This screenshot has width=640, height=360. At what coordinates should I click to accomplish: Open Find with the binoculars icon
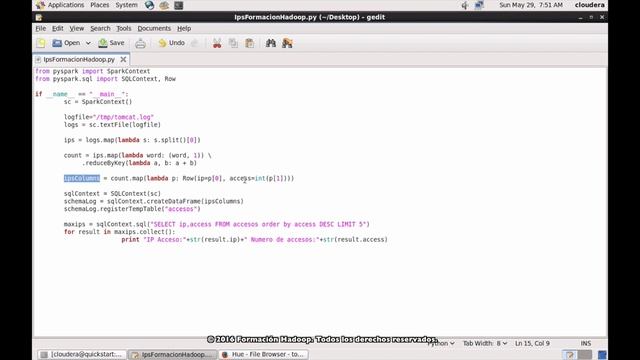tap(271, 43)
